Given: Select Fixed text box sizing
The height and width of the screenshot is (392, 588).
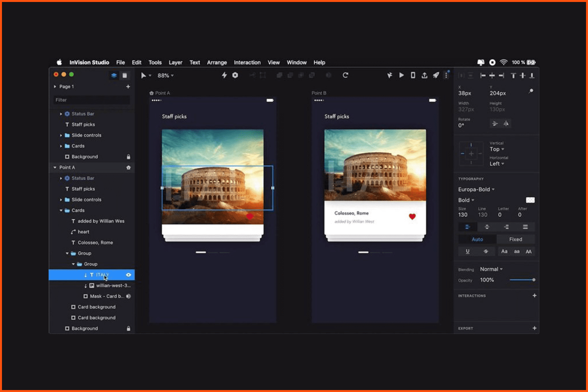Looking at the screenshot, I should point(515,239).
